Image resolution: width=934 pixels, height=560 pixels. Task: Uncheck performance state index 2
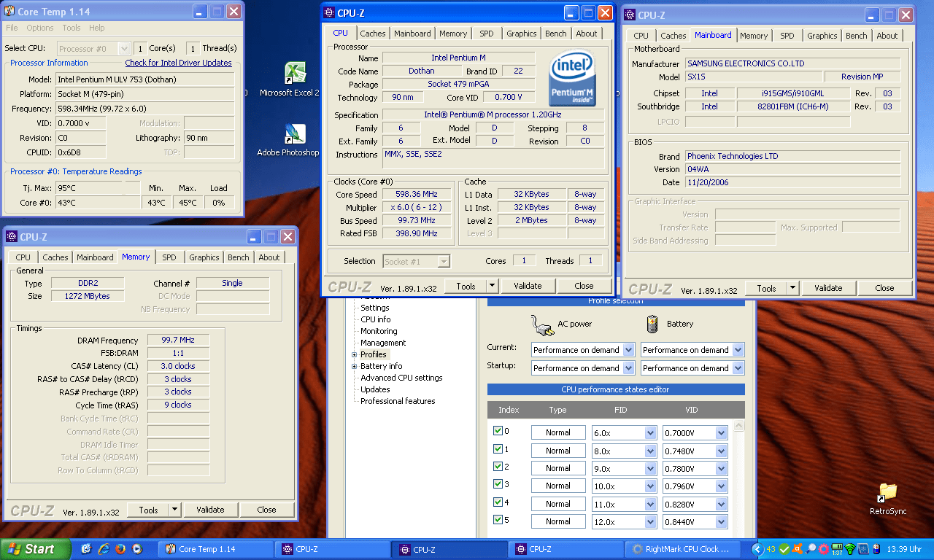pyautogui.click(x=498, y=467)
